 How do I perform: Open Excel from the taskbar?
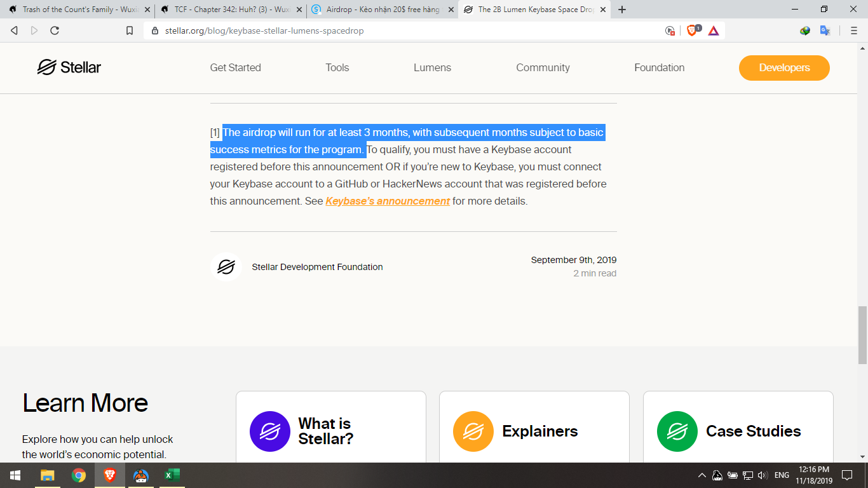(x=172, y=475)
